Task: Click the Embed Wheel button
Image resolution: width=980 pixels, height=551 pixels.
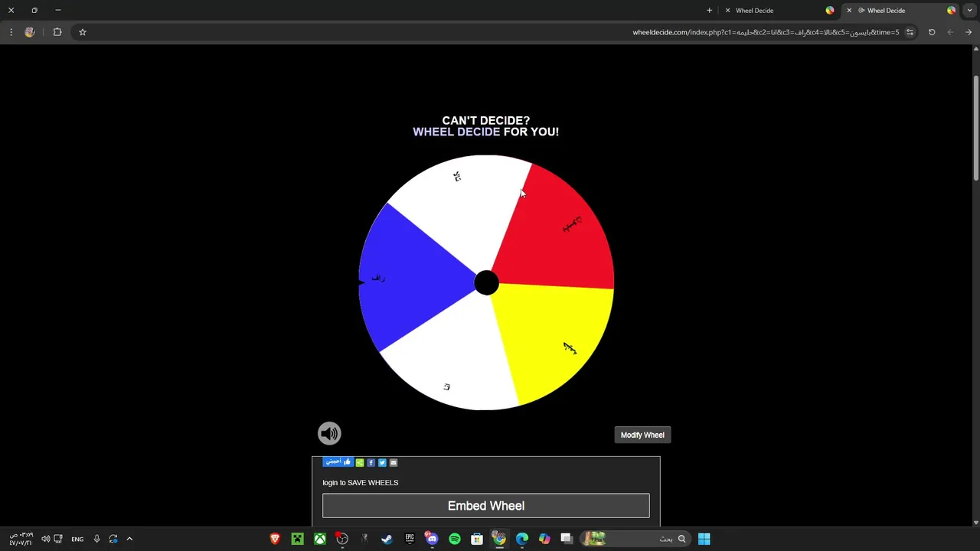Action: [486, 506]
